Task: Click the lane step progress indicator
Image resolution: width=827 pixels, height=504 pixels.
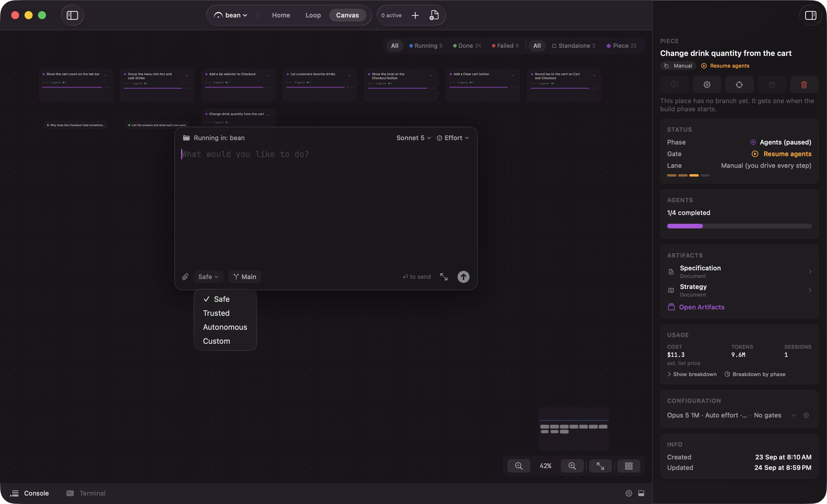Action: coord(688,175)
